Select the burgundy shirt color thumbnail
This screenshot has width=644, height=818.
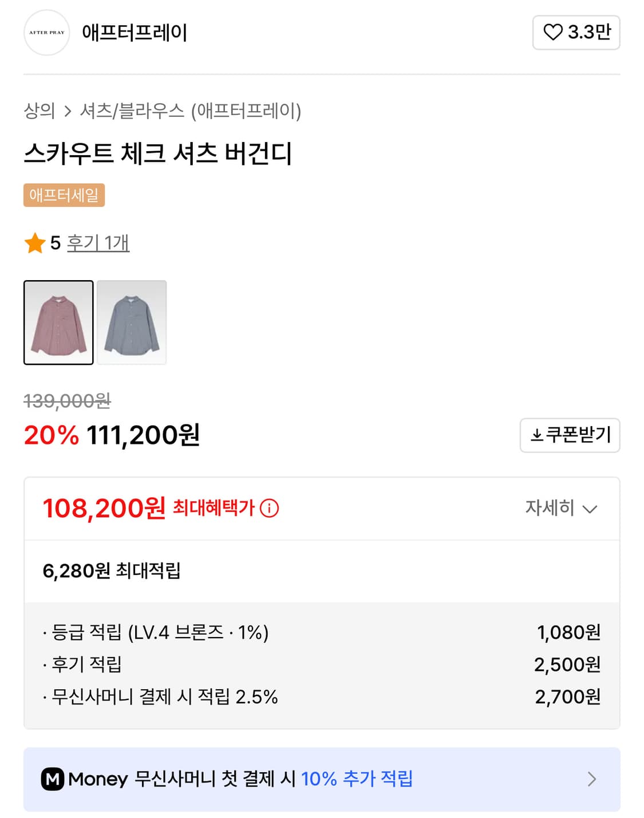pos(58,323)
